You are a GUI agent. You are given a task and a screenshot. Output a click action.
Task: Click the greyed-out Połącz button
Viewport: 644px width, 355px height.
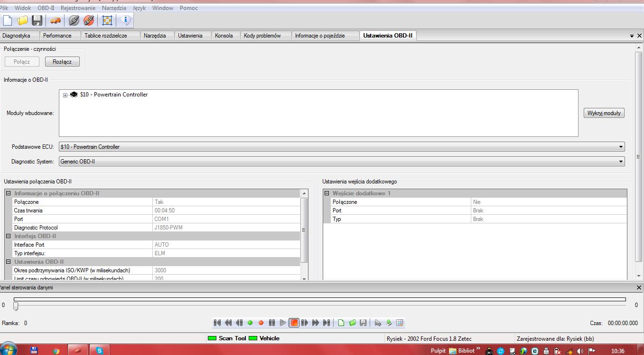coord(22,62)
